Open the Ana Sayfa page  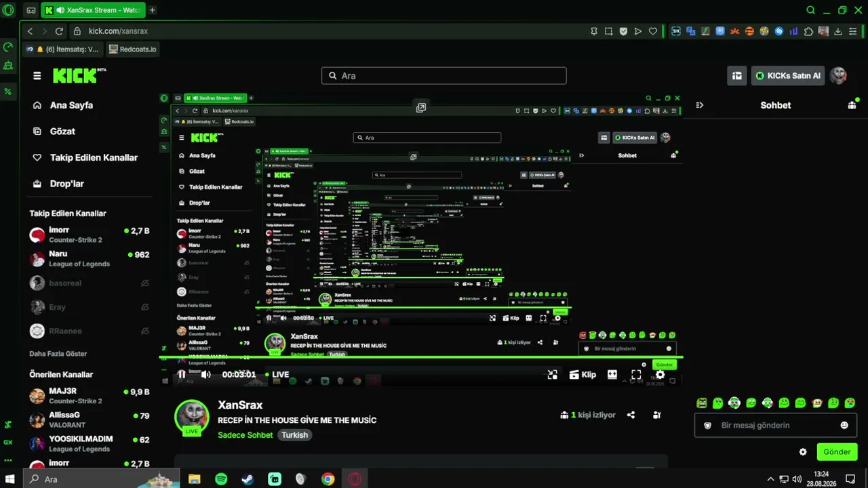click(x=62, y=105)
